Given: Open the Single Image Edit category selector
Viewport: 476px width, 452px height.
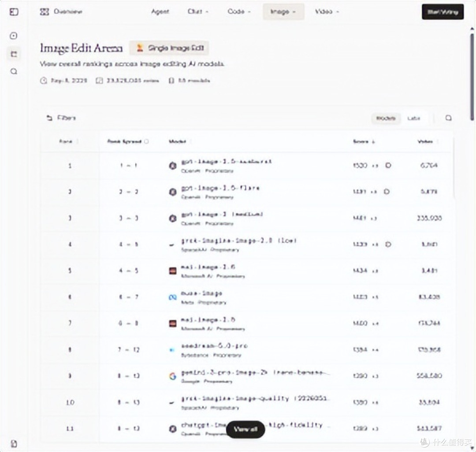Looking at the screenshot, I should tap(169, 48).
